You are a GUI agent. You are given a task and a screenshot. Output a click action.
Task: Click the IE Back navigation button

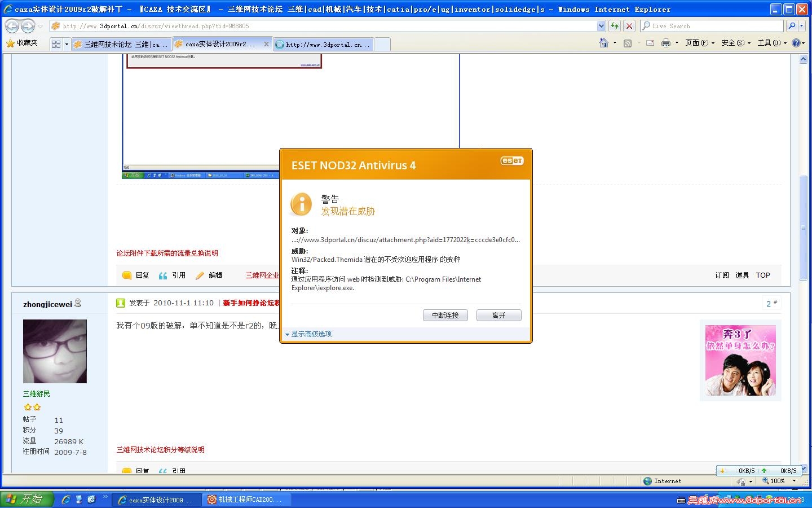tap(12, 26)
